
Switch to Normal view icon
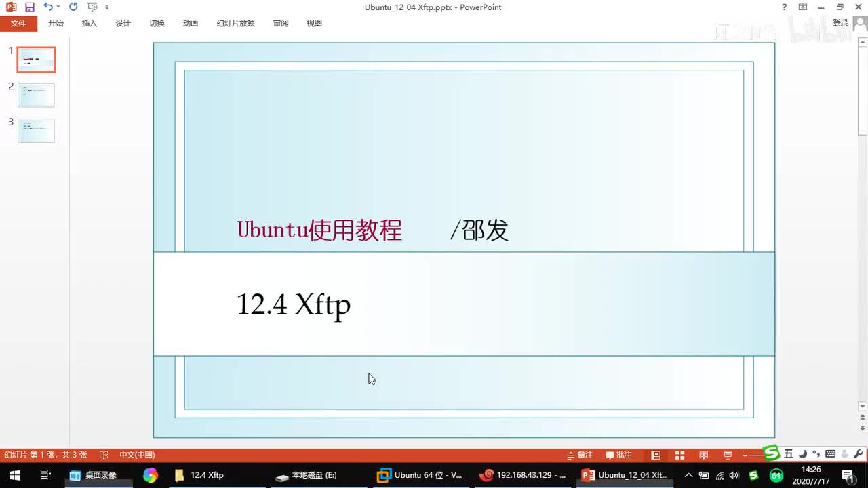[x=656, y=455]
